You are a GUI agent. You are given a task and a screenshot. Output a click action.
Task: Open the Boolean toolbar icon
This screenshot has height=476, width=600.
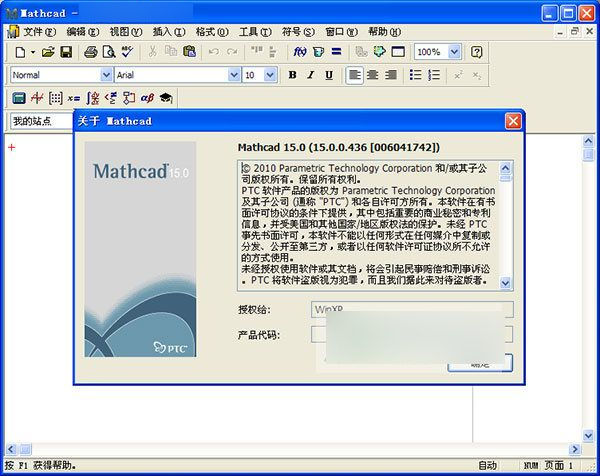point(111,98)
